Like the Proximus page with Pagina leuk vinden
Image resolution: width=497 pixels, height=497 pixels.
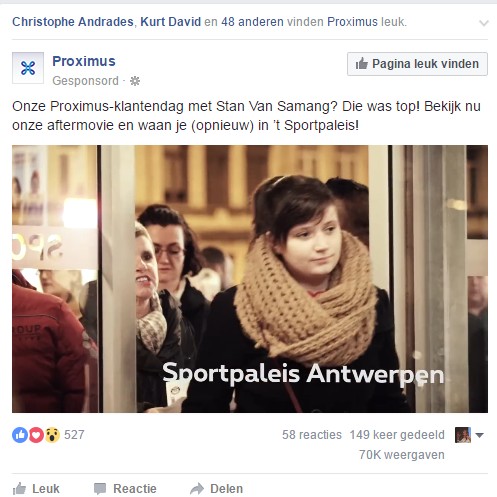417,64
